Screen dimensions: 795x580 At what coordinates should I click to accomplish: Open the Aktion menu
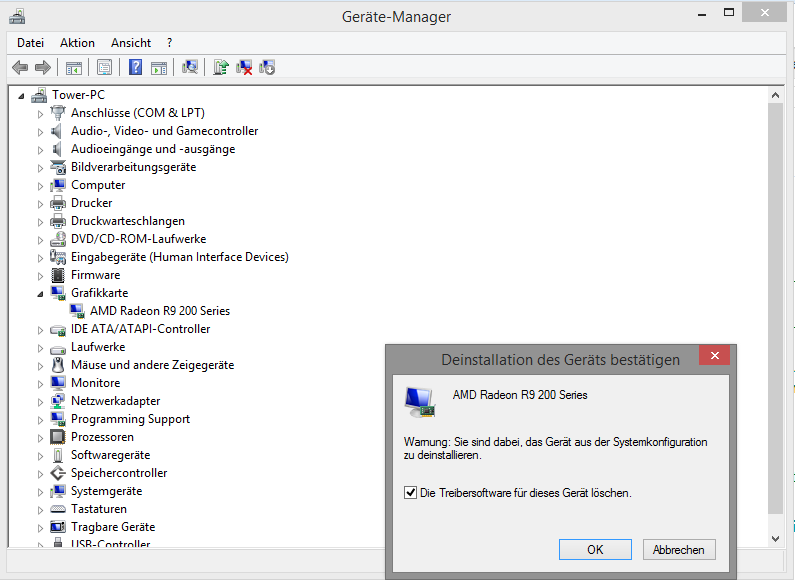point(77,43)
